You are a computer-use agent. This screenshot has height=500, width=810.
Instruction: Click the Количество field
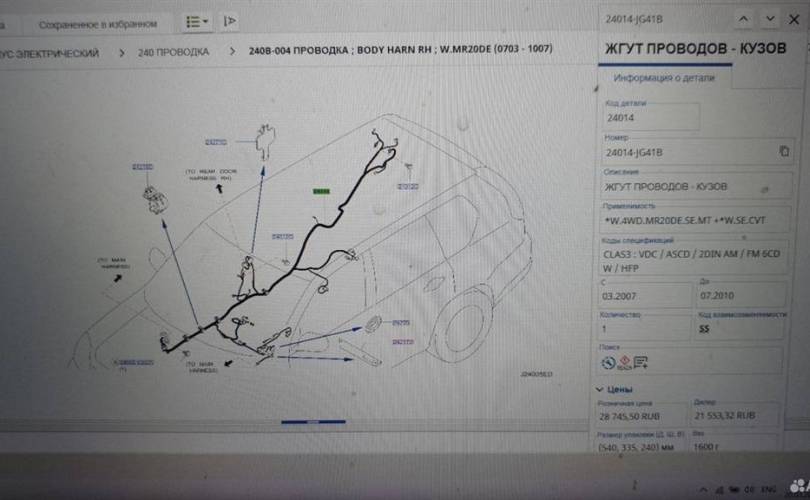click(645, 328)
